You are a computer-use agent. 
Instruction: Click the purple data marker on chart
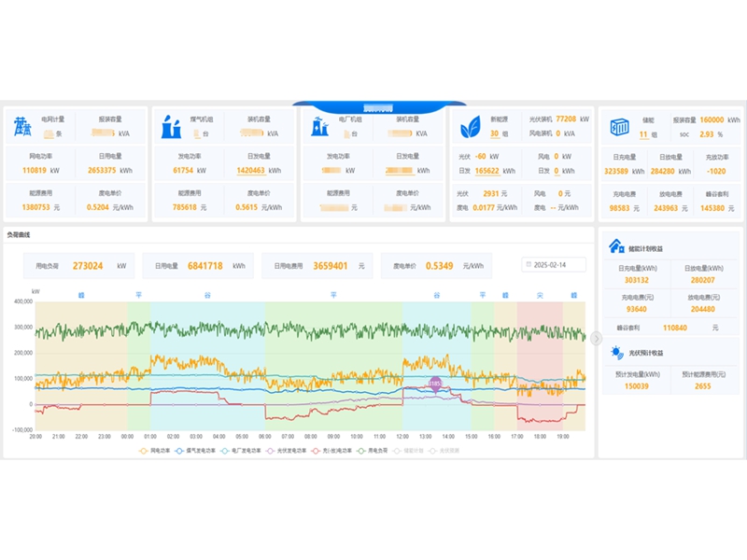434,383
